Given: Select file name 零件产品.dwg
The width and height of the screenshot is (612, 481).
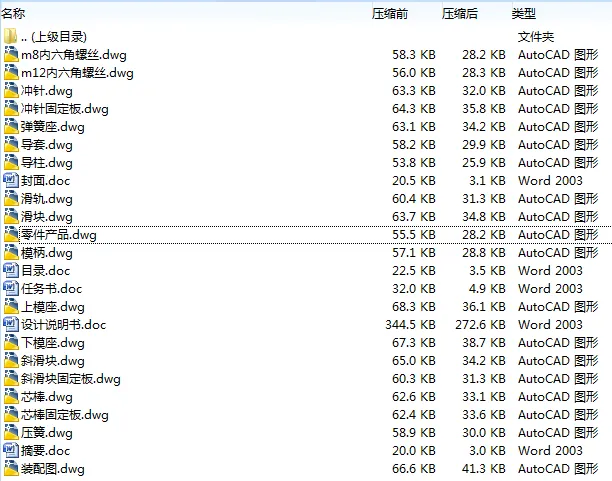Looking at the screenshot, I should [x=59, y=235].
